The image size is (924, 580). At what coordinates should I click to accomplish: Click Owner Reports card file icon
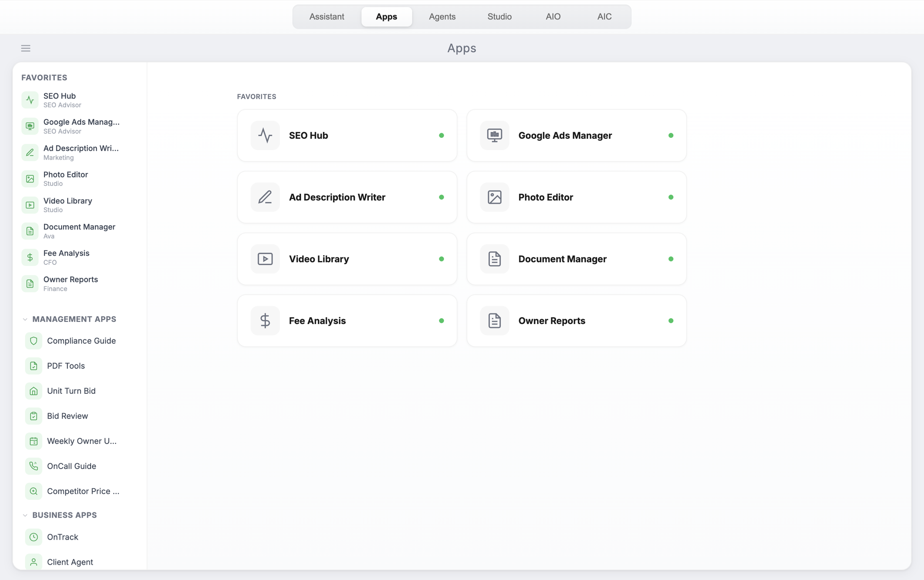coord(494,321)
